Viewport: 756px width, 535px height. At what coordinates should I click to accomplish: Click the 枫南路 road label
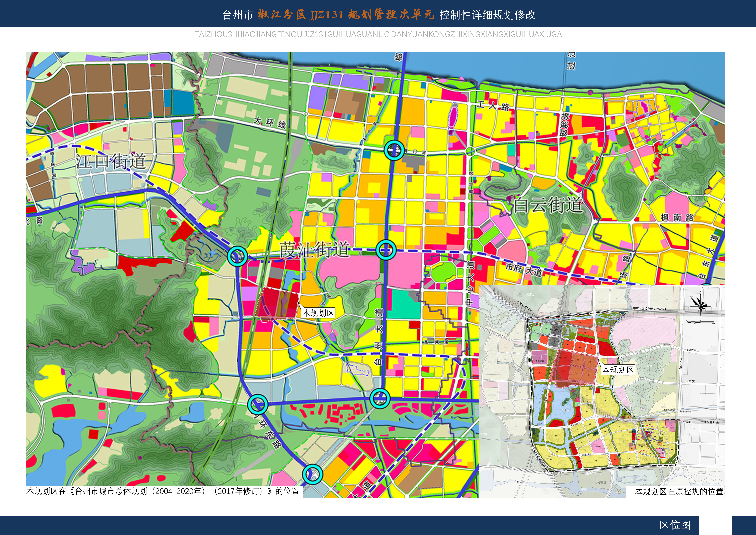(x=677, y=217)
